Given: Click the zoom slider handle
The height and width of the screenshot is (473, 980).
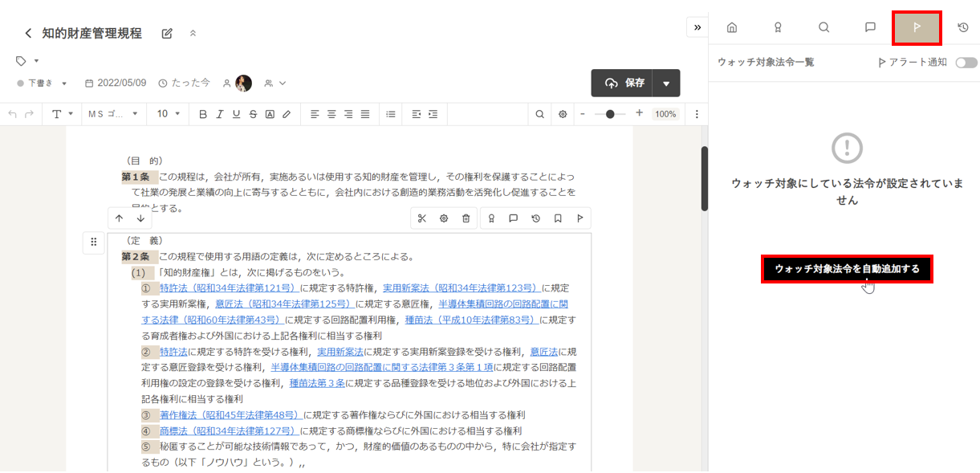Looking at the screenshot, I should (611, 114).
